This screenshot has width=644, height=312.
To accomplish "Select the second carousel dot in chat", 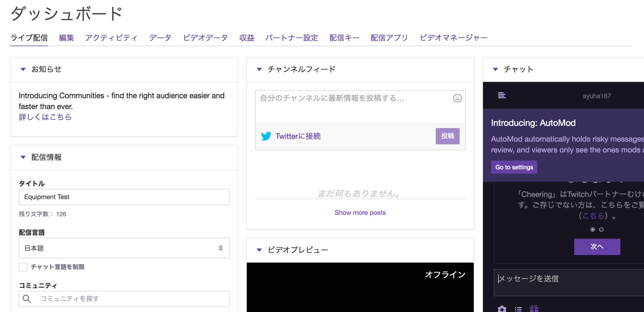I will pos(601,230).
